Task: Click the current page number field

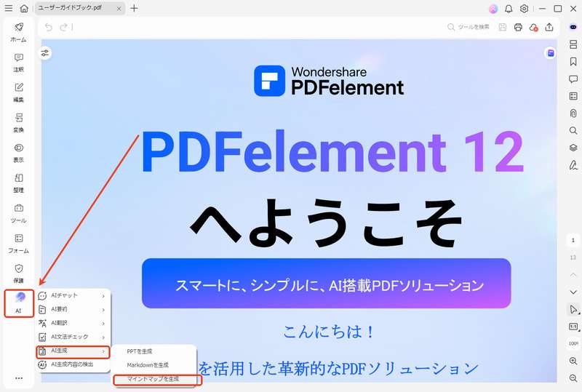Action: (x=573, y=241)
